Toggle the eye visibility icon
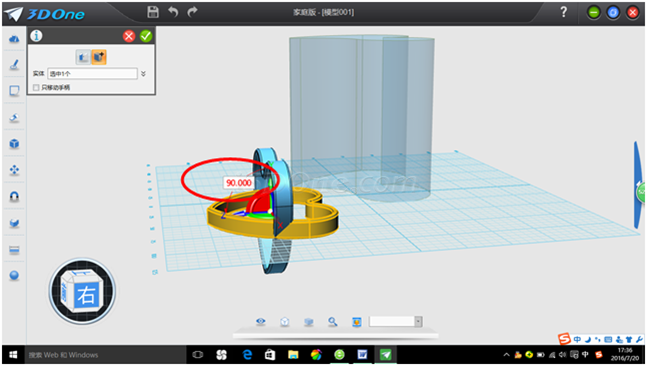Viewport: 648px width, 366px height. click(x=260, y=321)
